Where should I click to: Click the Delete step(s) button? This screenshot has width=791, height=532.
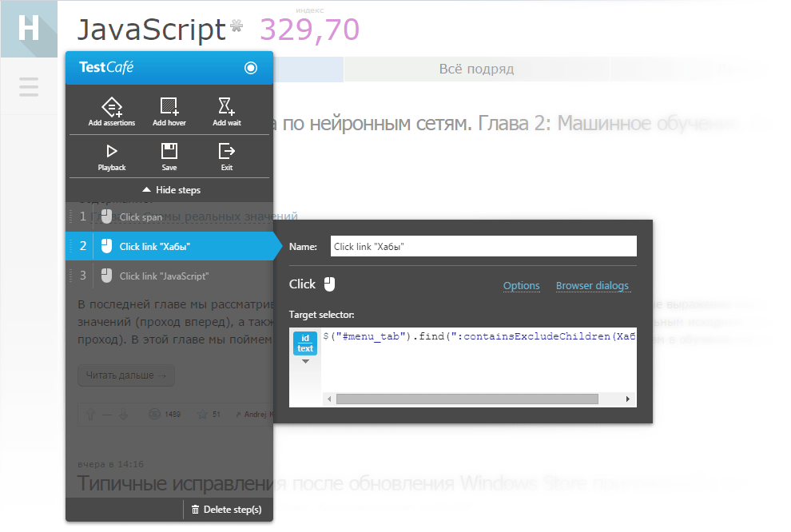(226, 510)
